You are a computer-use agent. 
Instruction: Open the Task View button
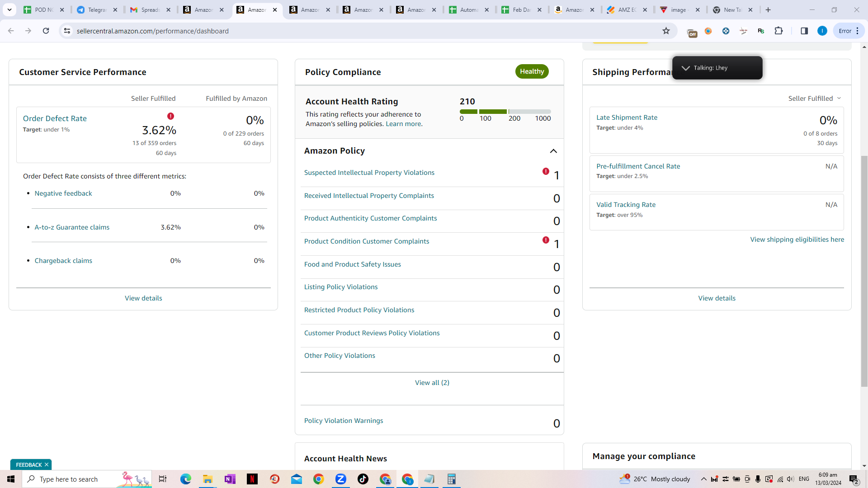tap(163, 479)
